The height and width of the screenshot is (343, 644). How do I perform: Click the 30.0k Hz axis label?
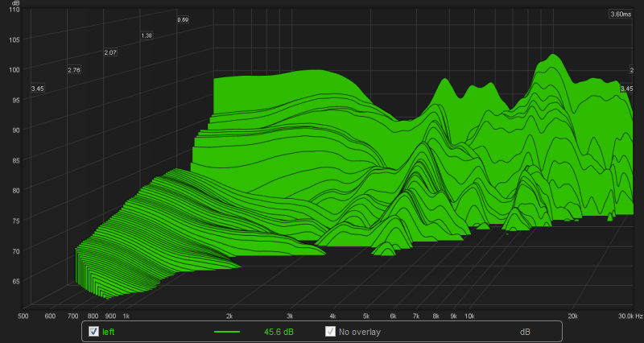[x=630, y=316]
